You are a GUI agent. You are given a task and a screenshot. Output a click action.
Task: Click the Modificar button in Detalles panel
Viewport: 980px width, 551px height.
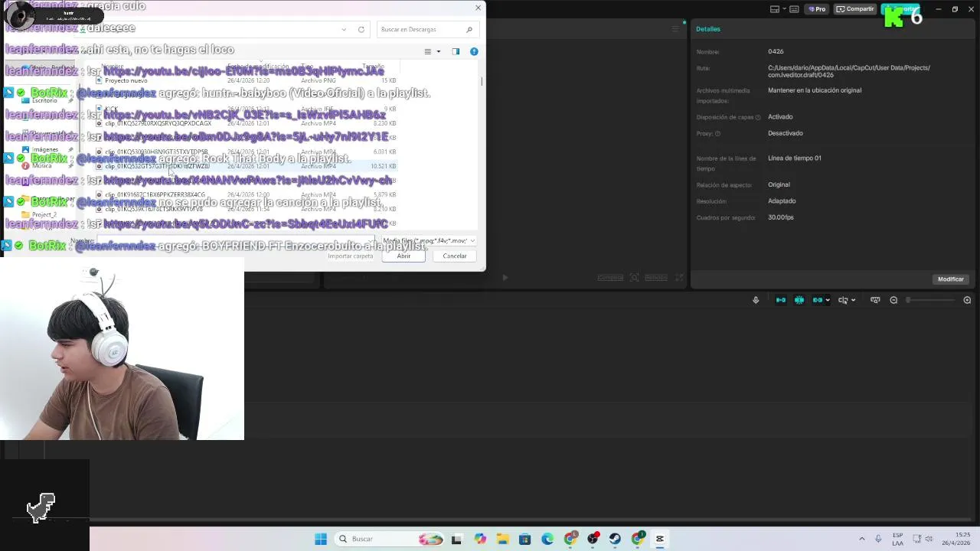pos(950,279)
